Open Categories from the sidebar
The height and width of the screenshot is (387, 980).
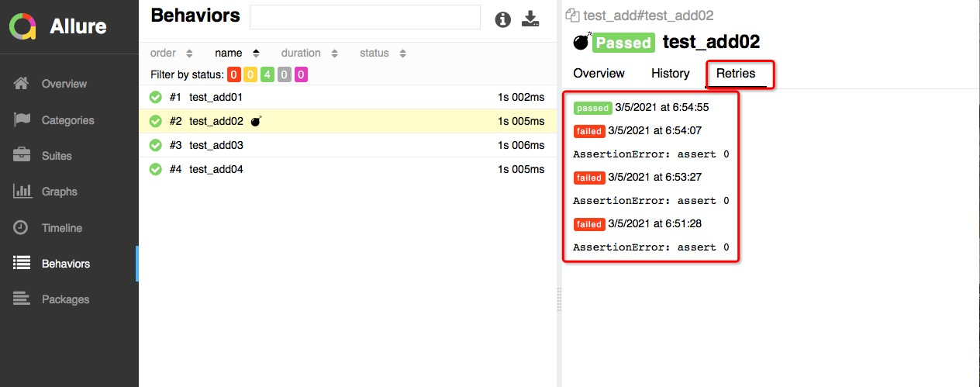coord(69,120)
